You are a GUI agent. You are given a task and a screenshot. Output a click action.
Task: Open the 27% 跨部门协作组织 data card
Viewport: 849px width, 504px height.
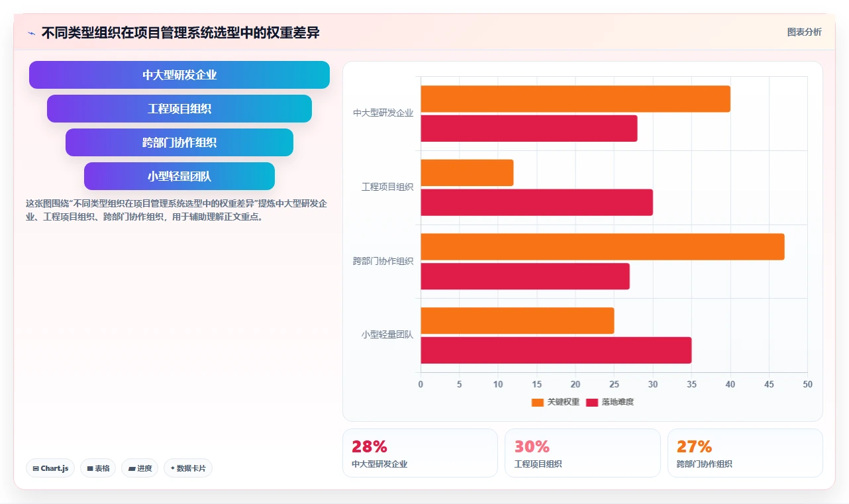[x=745, y=453]
